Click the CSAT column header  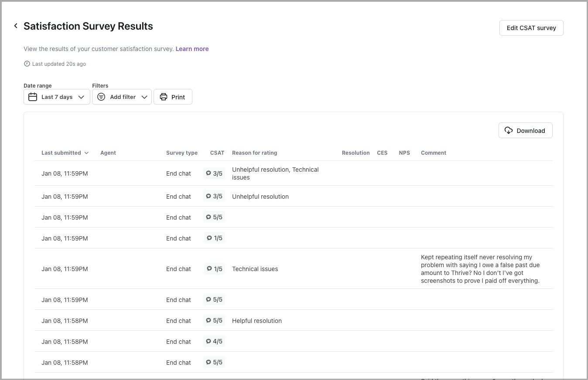[217, 153]
